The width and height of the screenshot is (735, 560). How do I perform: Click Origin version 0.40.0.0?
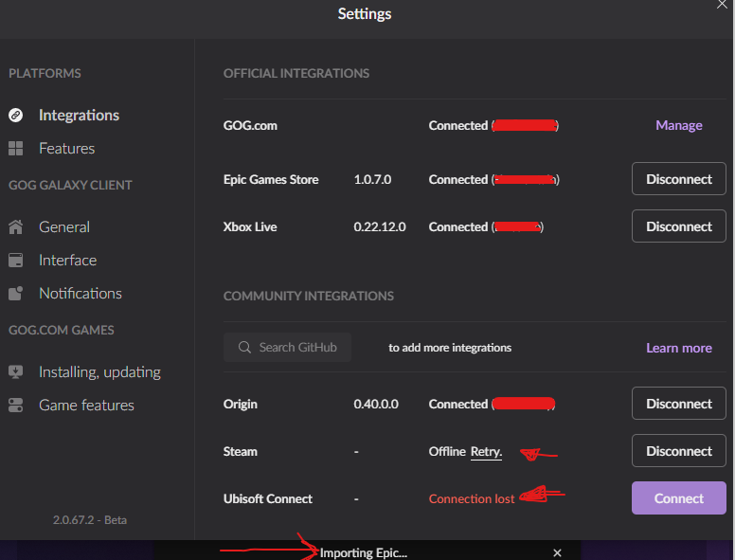pos(376,404)
